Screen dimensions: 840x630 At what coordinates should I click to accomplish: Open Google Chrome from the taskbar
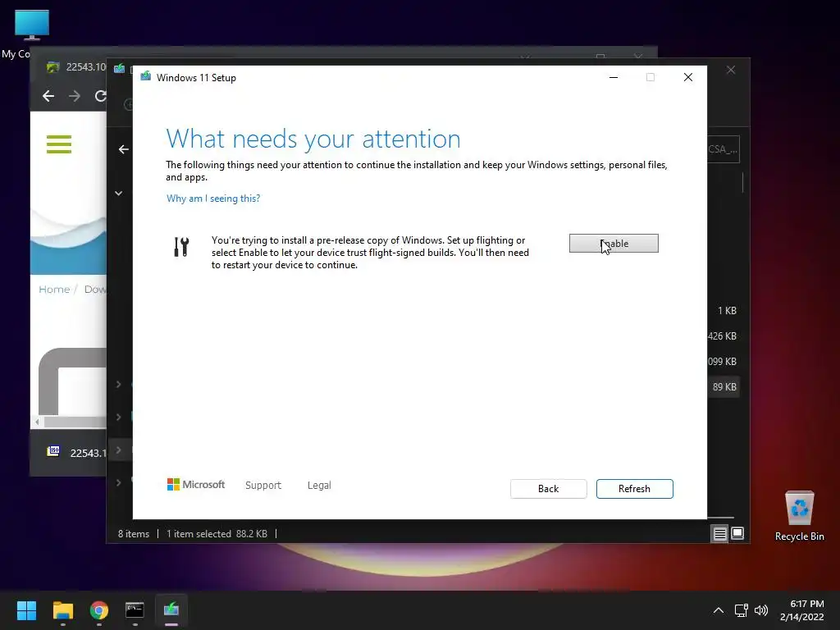tap(98, 609)
